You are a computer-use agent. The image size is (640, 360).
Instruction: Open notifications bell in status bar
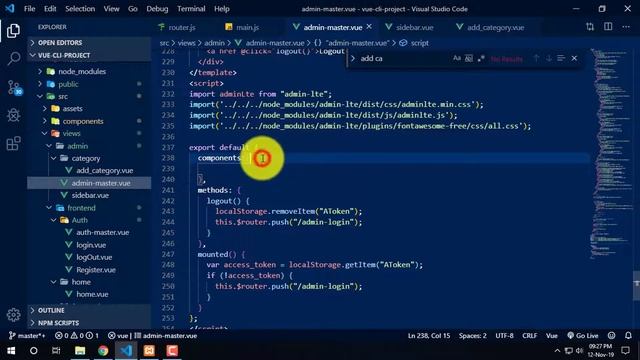[628, 336]
